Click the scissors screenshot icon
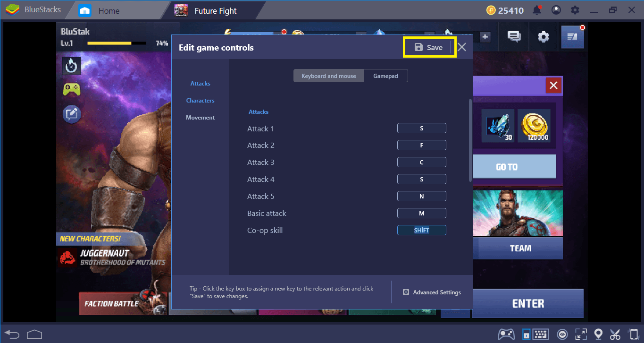644x343 pixels. pyautogui.click(x=615, y=334)
